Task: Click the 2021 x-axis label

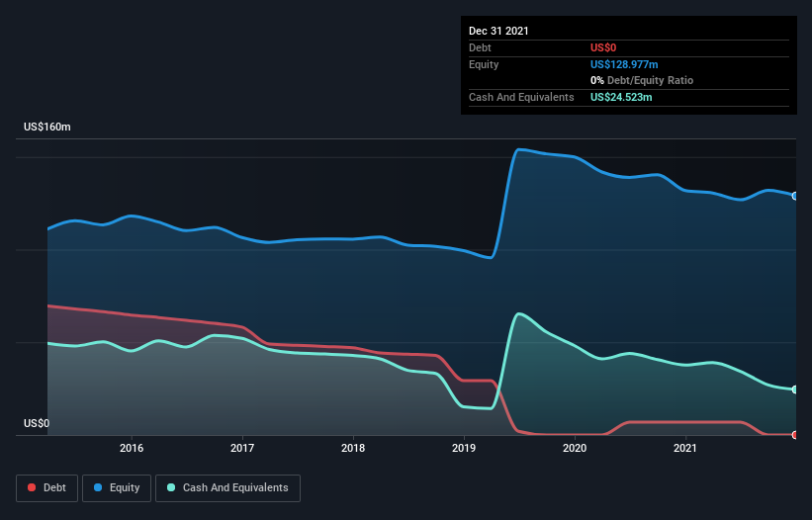Action: pos(685,448)
